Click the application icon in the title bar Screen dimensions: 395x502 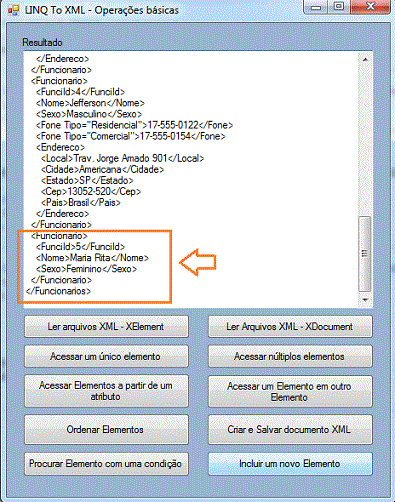click(x=14, y=11)
